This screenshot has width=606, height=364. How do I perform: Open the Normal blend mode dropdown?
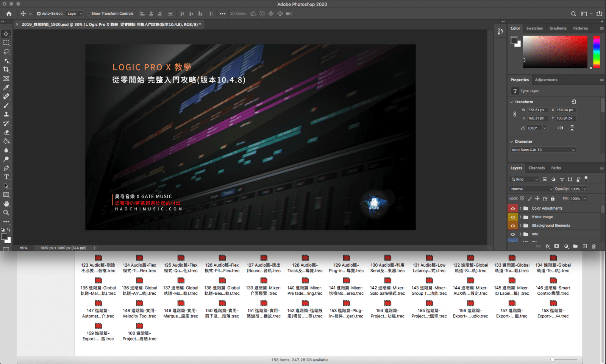pyautogui.click(x=531, y=189)
